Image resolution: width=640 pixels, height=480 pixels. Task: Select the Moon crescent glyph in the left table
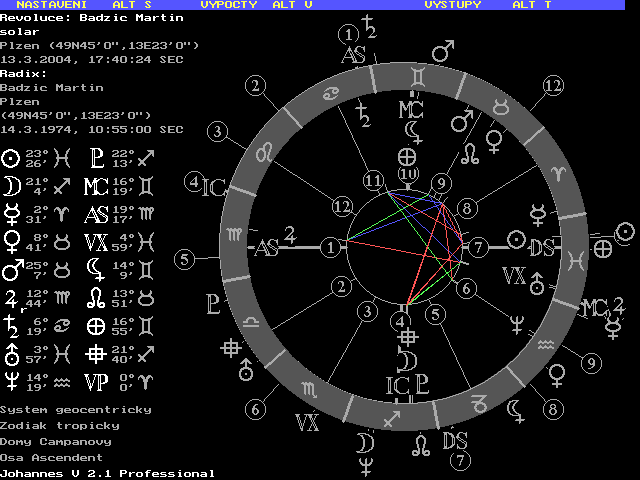[11, 184]
